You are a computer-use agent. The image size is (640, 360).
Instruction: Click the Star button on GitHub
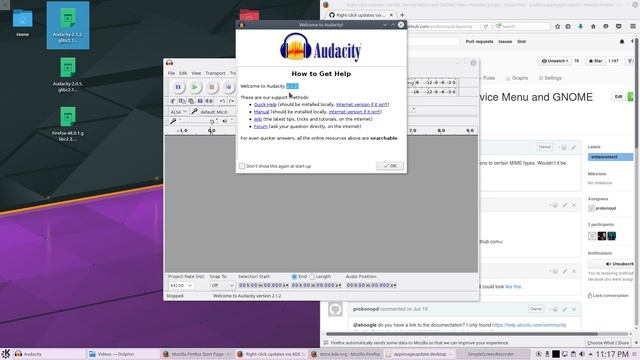pos(595,61)
